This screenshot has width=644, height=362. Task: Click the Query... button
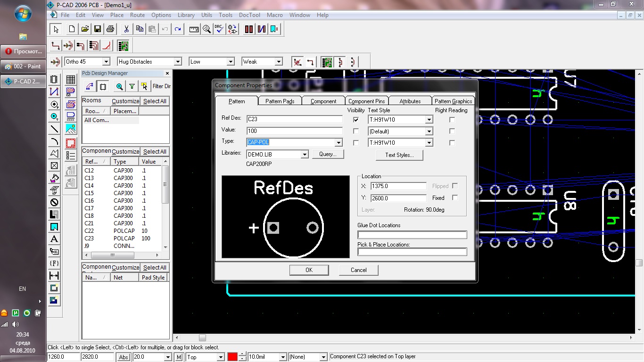(328, 154)
